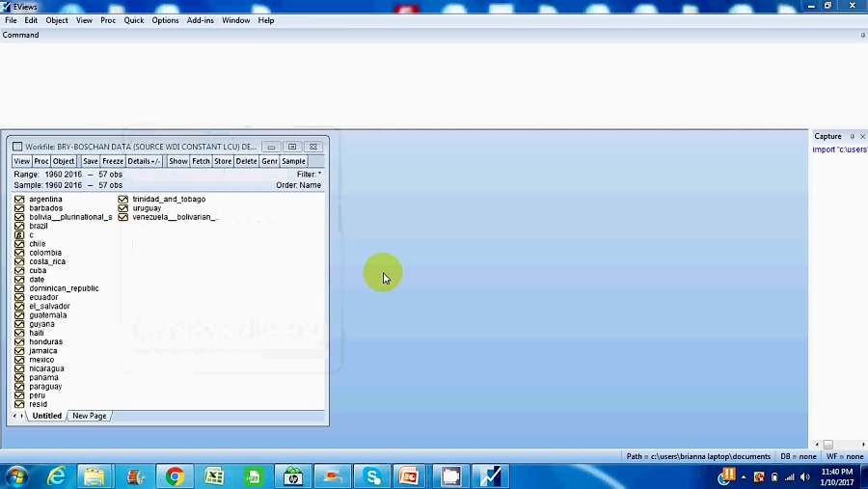The height and width of the screenshot is (489, 868).
Task: Select the colombia series icon
Action: pos(19,253)
